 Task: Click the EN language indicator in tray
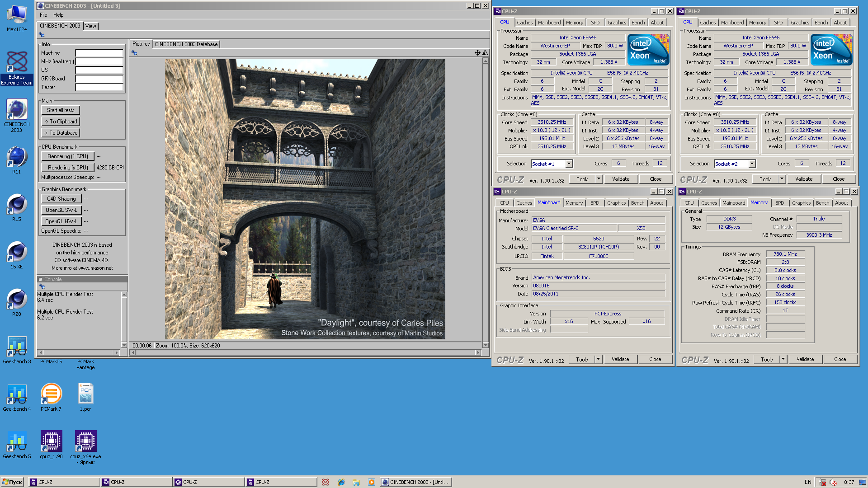(x=808, y=482)
